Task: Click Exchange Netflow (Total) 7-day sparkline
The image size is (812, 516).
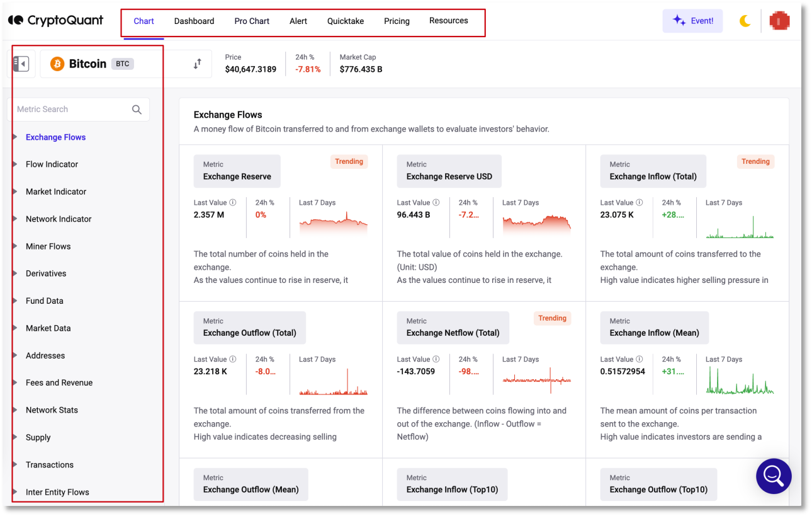Action: [x=536, y=380]
